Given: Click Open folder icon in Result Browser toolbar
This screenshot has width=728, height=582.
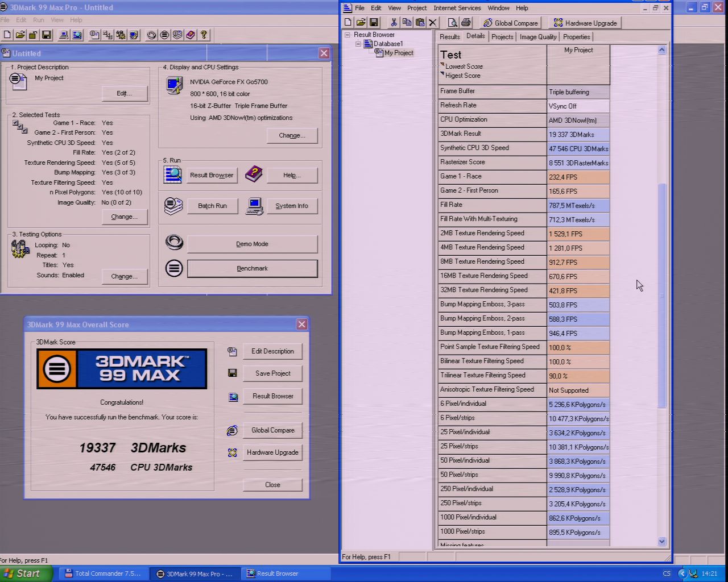Looking at the screenshot, I should point(361,23).
